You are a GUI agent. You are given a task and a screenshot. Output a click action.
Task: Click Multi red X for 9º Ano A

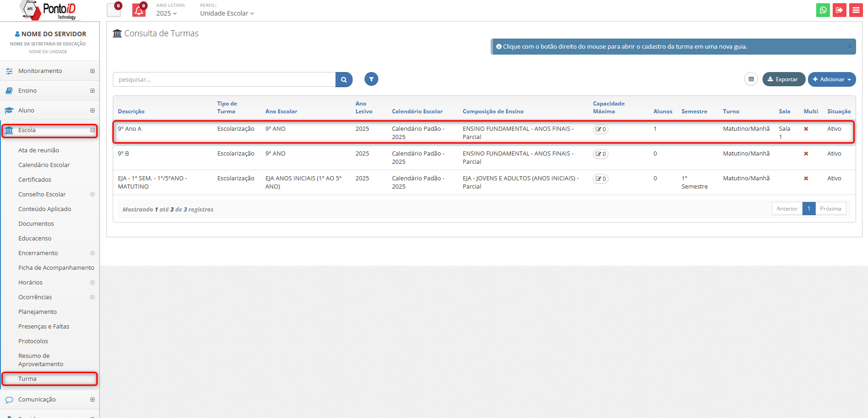coord(806,129)
